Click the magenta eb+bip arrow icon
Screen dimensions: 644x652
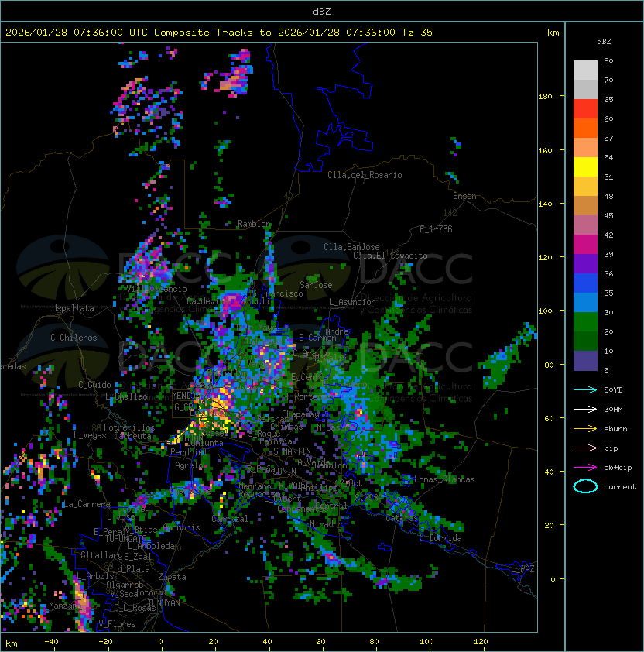pos(585,468)
